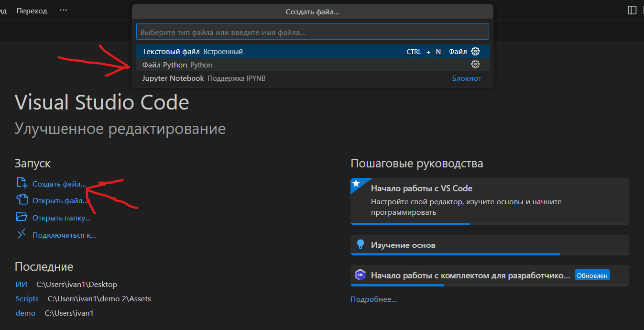
Task: Click the star icon on Начало работы card
Action: click(356, 184)
